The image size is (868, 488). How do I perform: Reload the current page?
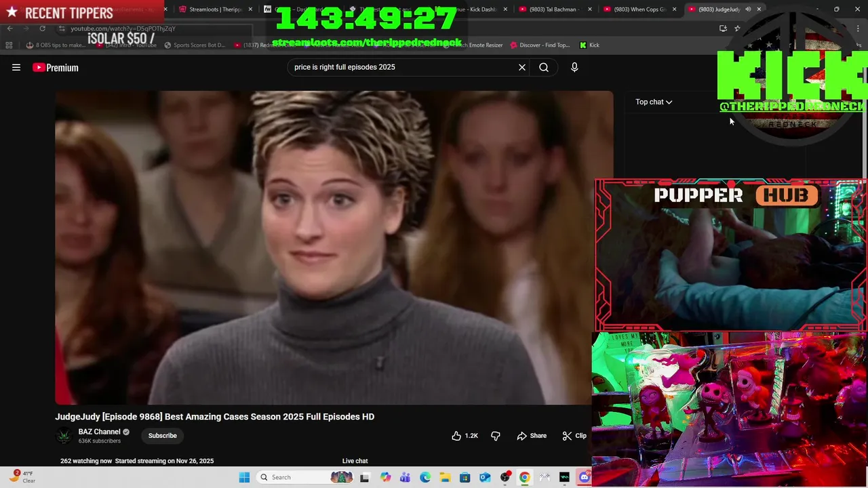(42, 28)
